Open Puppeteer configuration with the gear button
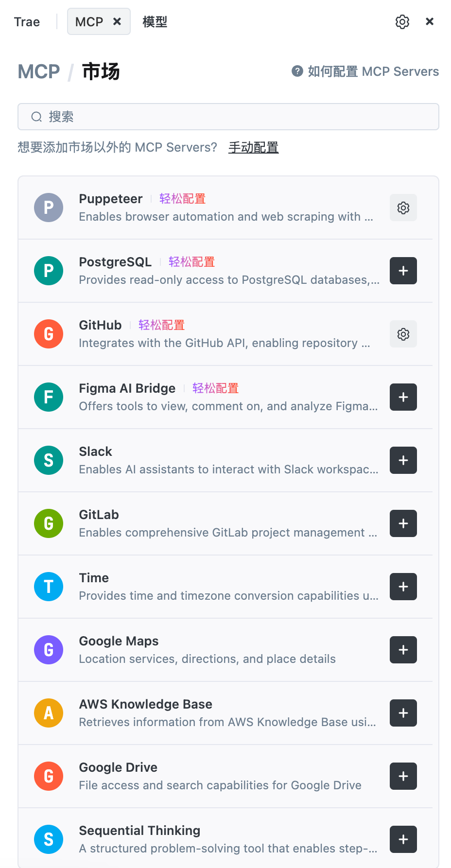This screenshot has height=868, width=451. (x=403, y=208)
